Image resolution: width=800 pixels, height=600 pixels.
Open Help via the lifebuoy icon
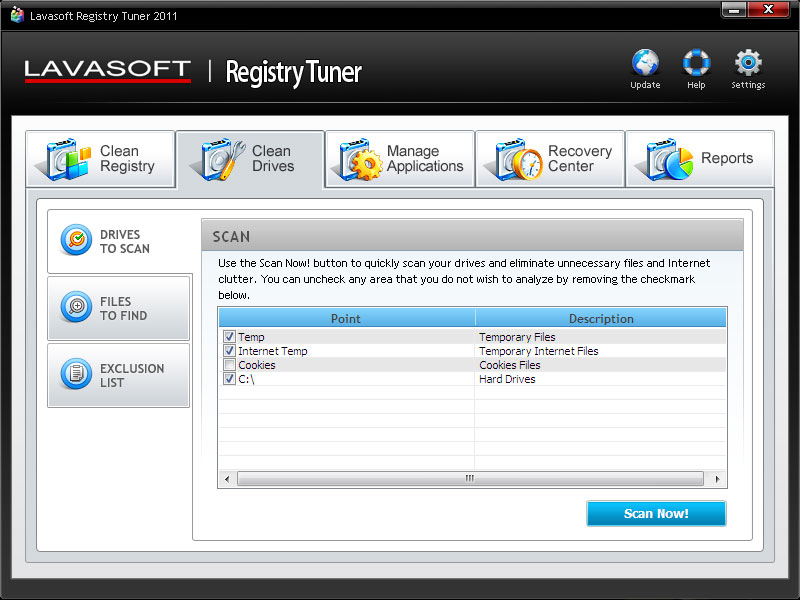coord(696,62)
